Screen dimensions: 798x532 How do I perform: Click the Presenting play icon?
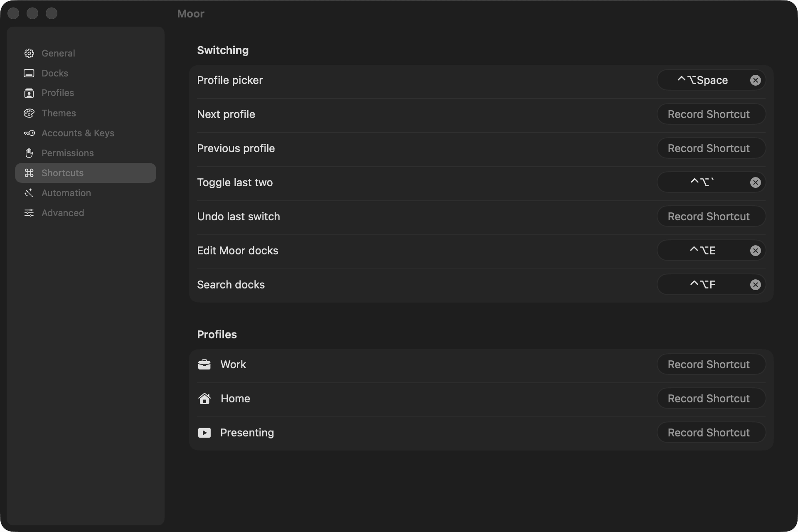click(x=204, y=433)
